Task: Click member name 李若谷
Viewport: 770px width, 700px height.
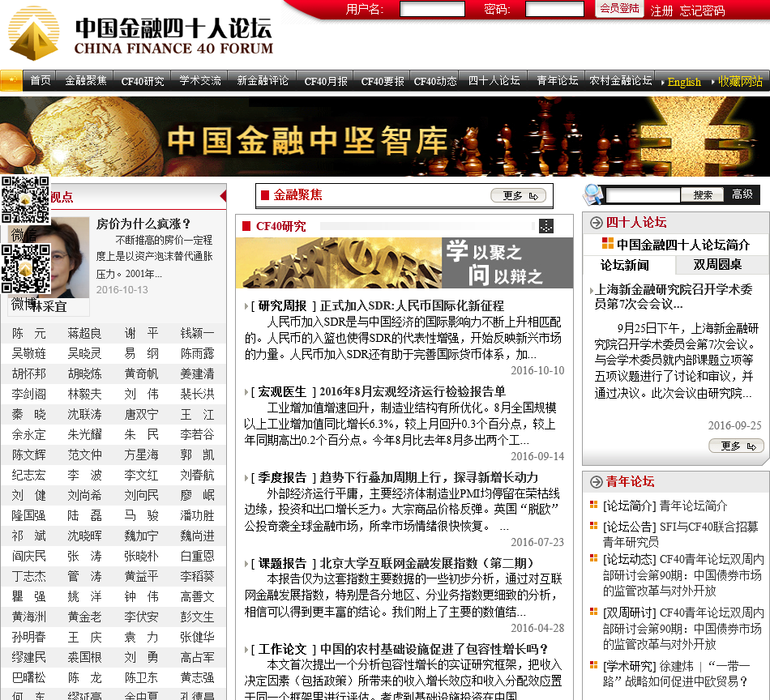Action: pos(198,435)
